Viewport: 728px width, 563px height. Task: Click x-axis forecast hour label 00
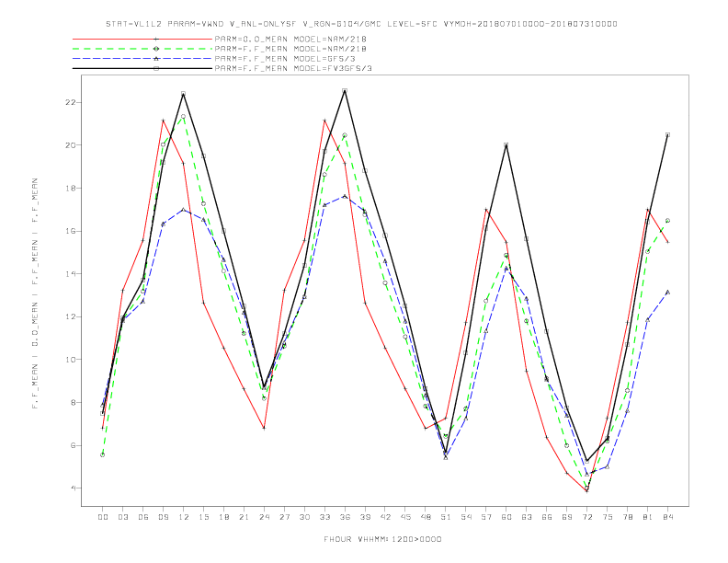pyautogui.click(x=103, y=517)
